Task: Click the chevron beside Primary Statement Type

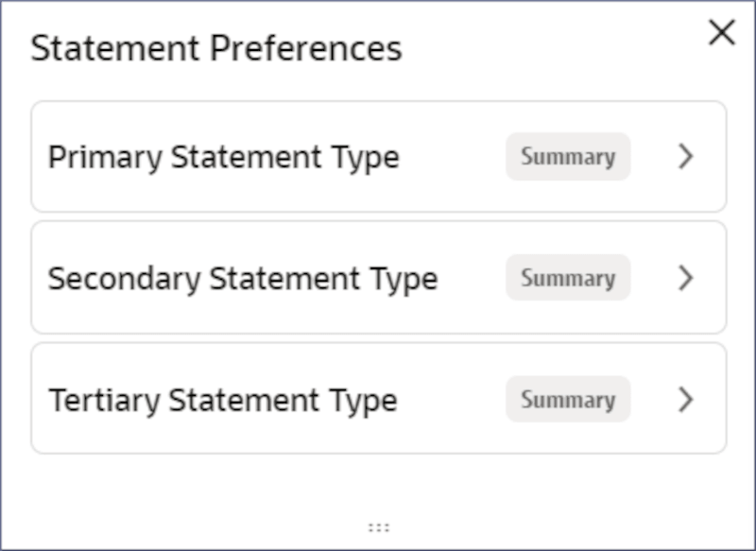Action: pos(684,157)
